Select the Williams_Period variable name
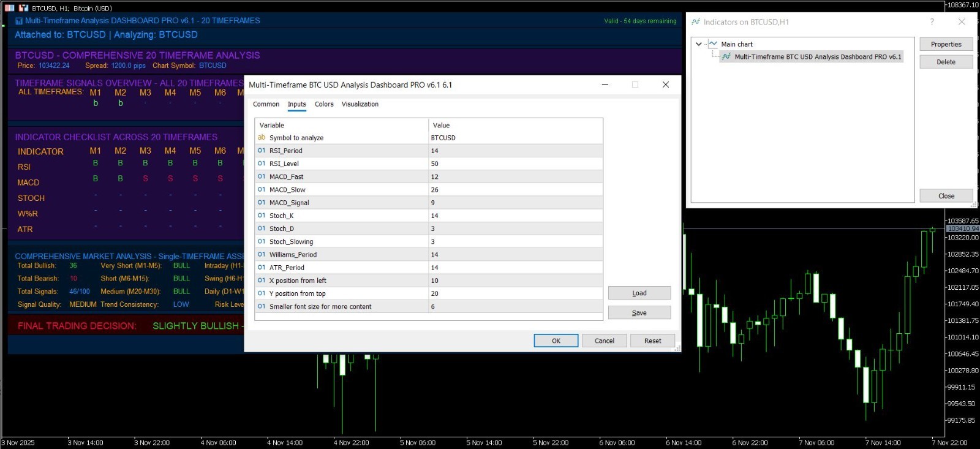The image size is (980, 449). pos(293,255)
